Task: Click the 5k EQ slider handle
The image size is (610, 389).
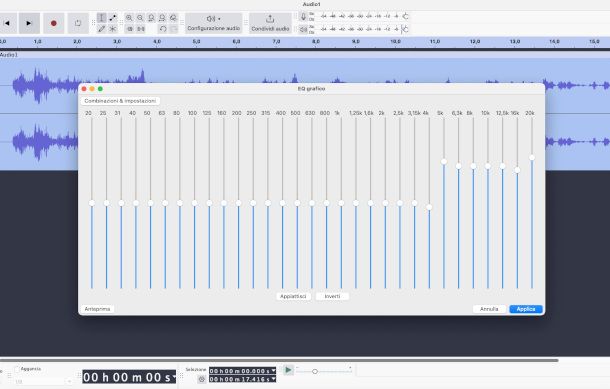Action: click(444, 161)
